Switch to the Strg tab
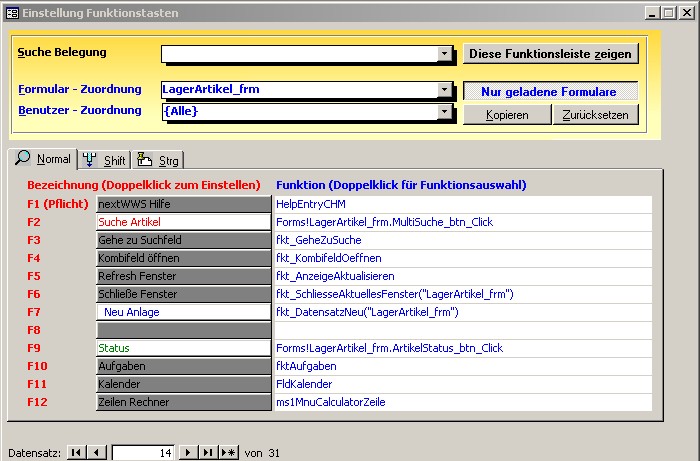The image size is (700, 461). [158, 160]
